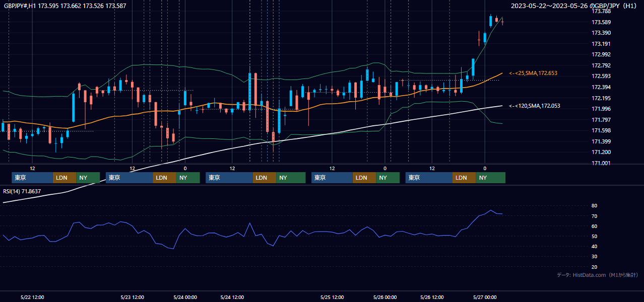Screen dimensions: 644x302
Task: Click the 171.797 price axis value
Action: pos(601,120)
